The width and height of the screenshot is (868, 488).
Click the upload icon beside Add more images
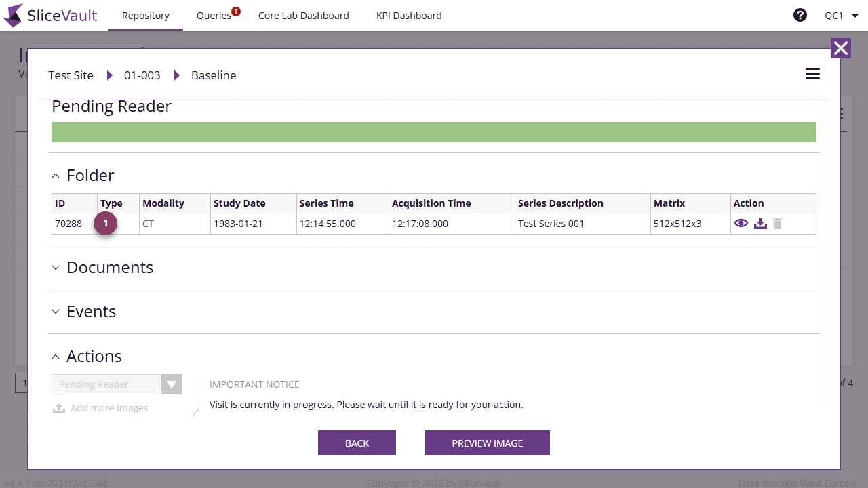click(59, 408)
